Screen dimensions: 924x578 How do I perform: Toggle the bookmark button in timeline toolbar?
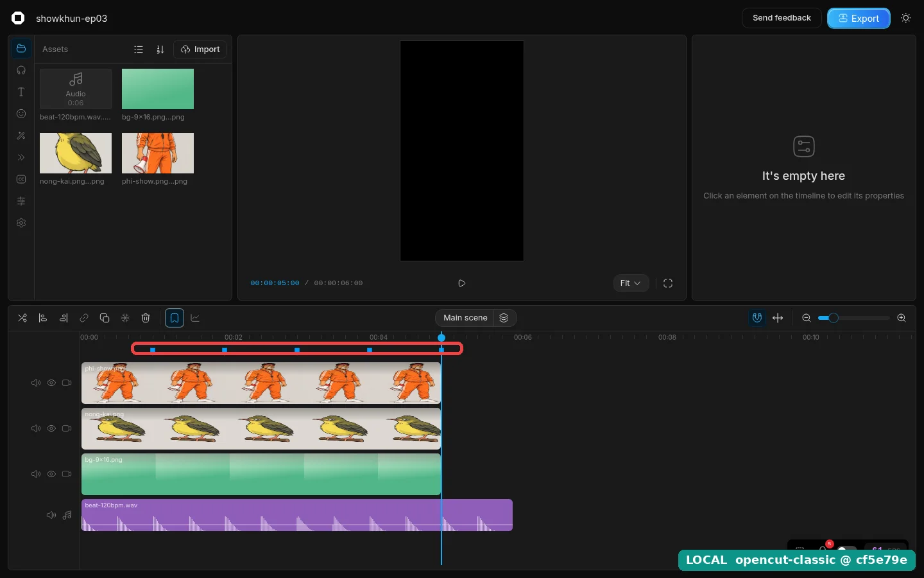tap(175, 318)
